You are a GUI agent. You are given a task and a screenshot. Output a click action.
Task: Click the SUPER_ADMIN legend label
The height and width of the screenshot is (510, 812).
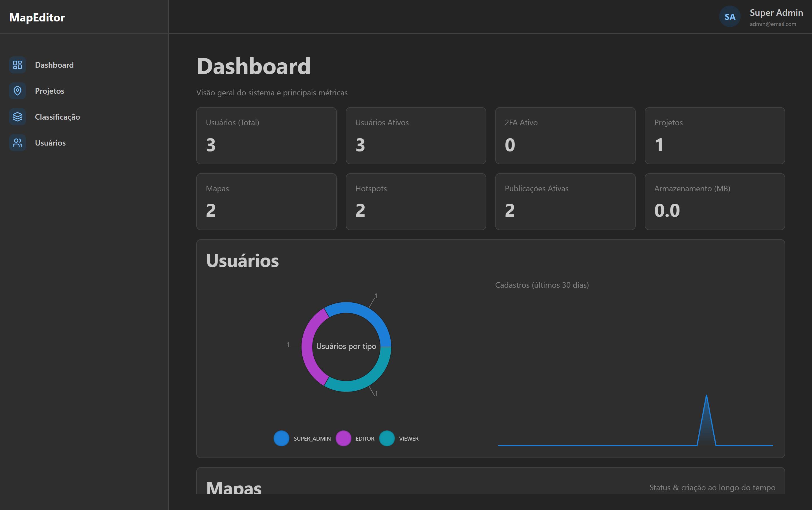[312, 438]
